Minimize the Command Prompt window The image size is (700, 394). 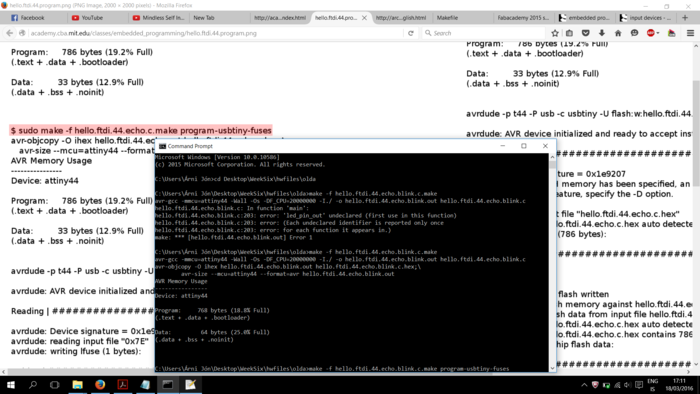coord(503,146)
